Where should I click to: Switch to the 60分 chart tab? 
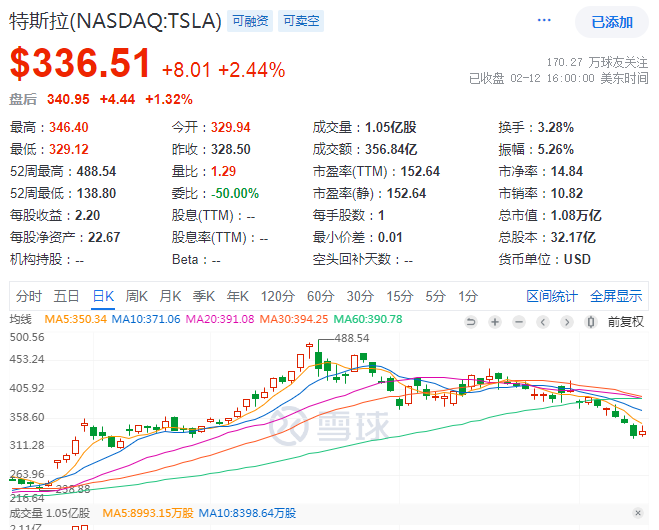click(320, 296)
